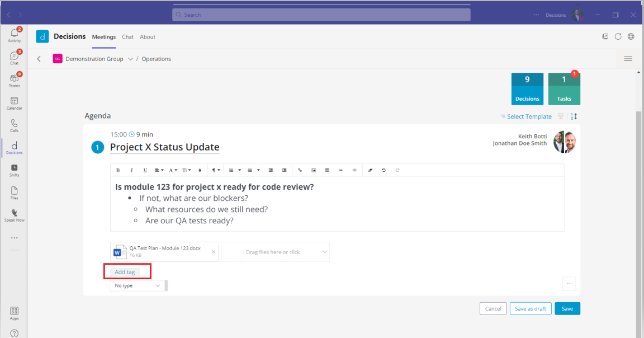
Task: Expand the Demonstration Group channel dropdown
Action: tap(130, 58)
